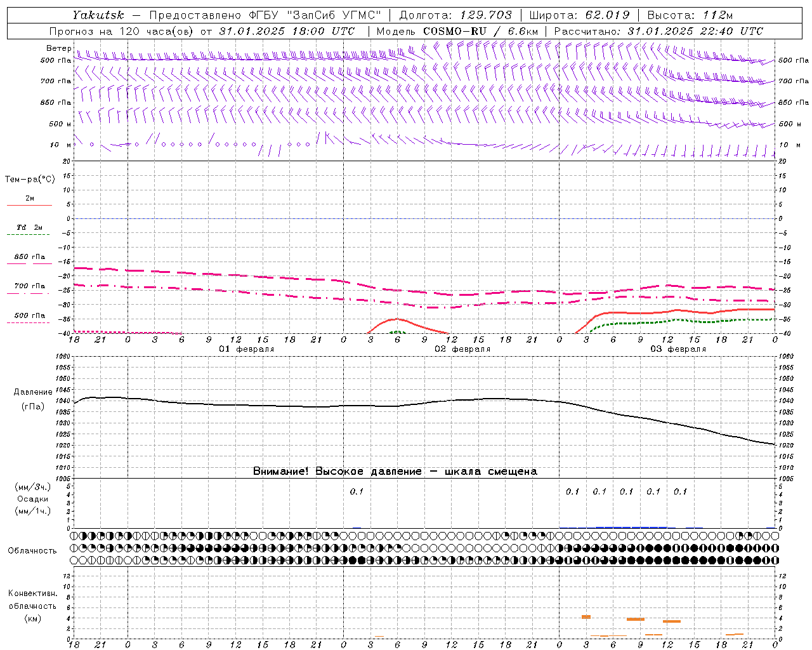Click the Осадки panel label
The image size is (812, 650).
tap(33, 499)
